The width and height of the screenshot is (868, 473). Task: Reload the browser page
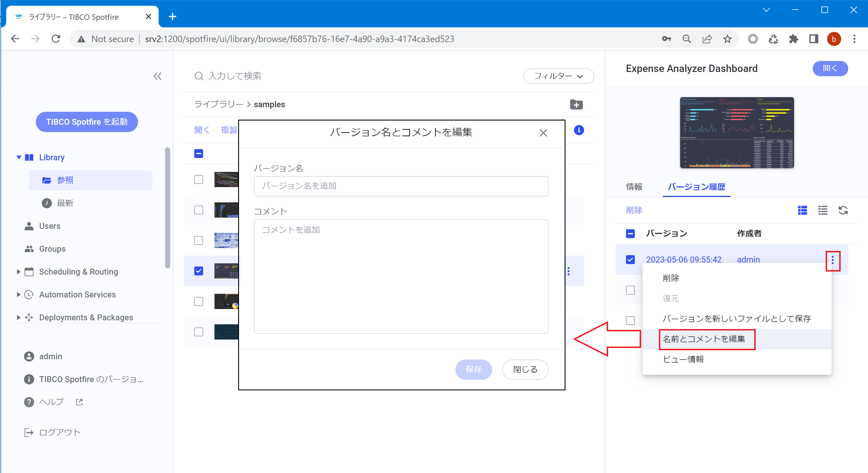click(x=56, y=39)
